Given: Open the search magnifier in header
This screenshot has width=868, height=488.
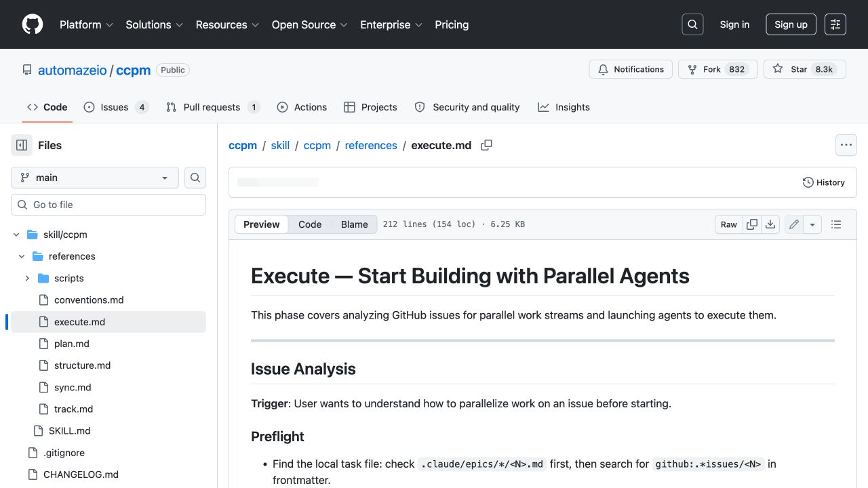Looking at the screenshot, I should point(692,24).
